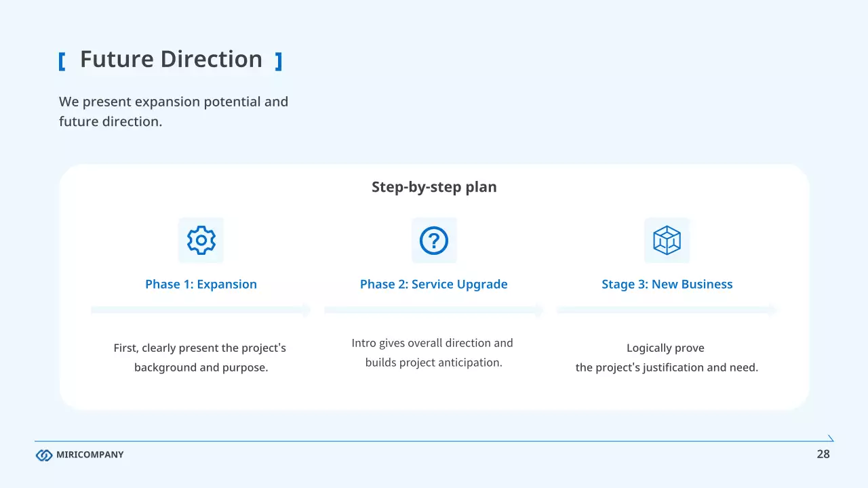Click the question mark icon
868x488 pixels.
tap(434, 240)
